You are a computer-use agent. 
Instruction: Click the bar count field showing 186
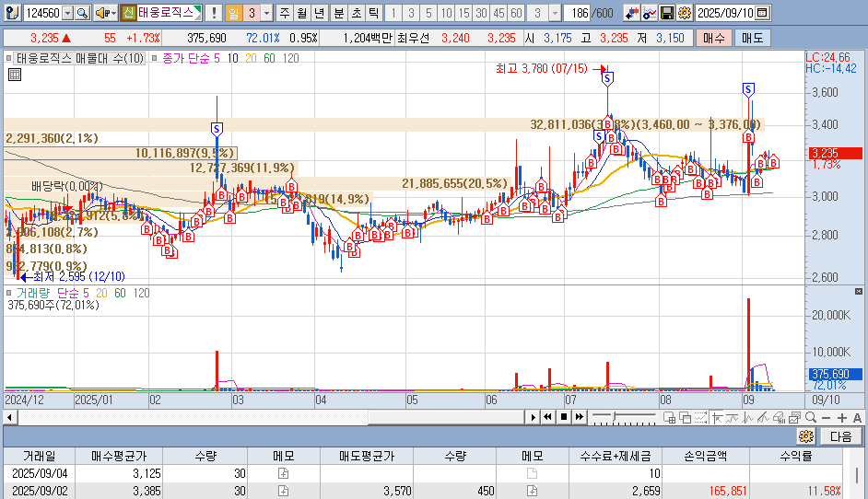pyautogui.click(x=578, y=13)
